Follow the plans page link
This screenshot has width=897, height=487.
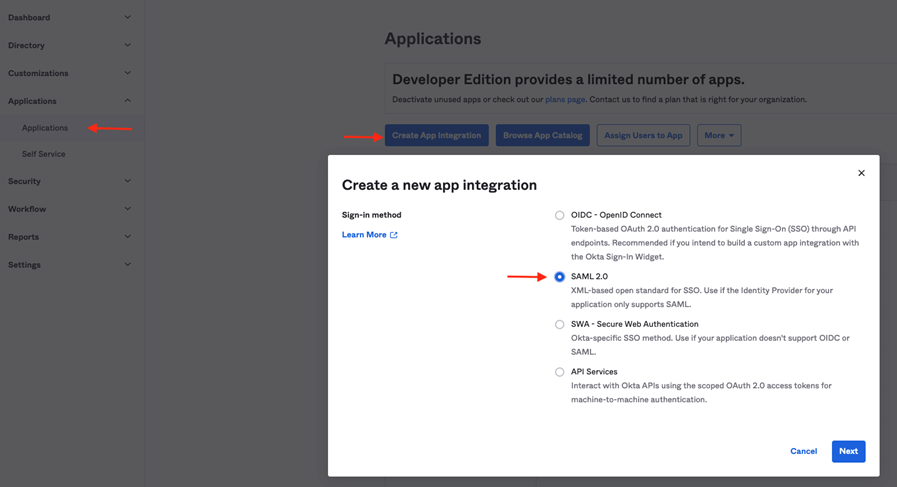tap(565, 100)
